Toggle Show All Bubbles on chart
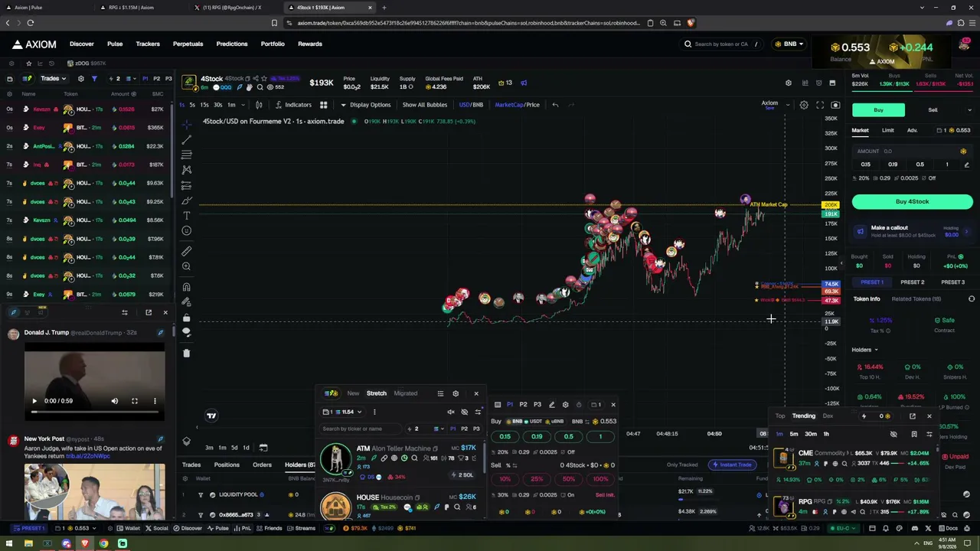This screenshot has width=980, height=551. [x=424, y=105]
